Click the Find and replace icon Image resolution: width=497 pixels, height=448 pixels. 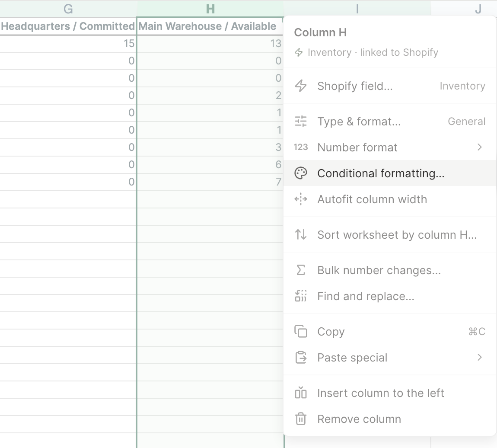(x=300, y=296)
